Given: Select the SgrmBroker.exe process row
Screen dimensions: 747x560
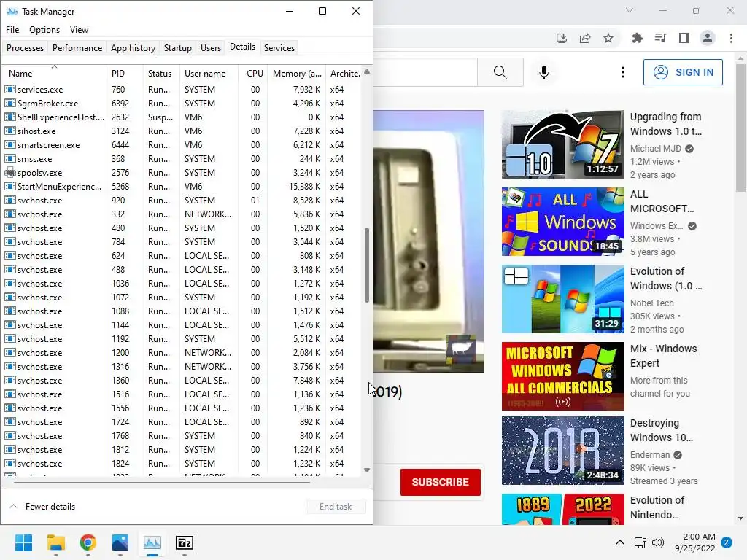Looking at the screenshot, I should [181, 104].
